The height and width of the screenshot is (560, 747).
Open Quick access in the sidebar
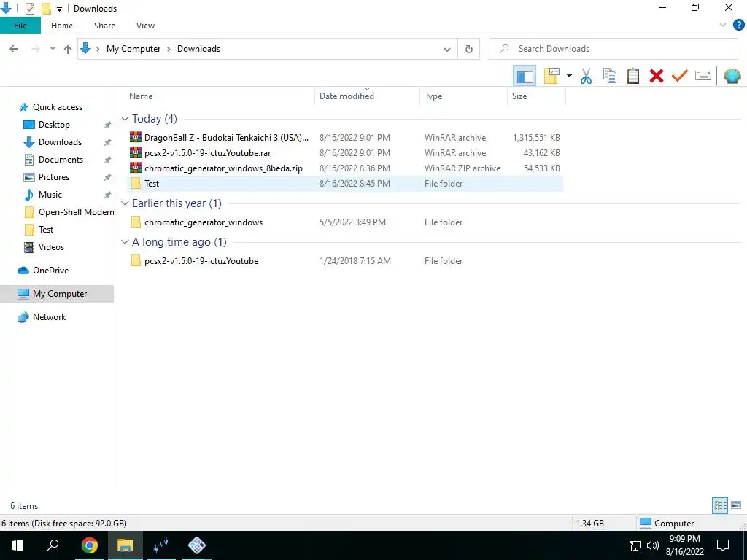coord(57,107)
